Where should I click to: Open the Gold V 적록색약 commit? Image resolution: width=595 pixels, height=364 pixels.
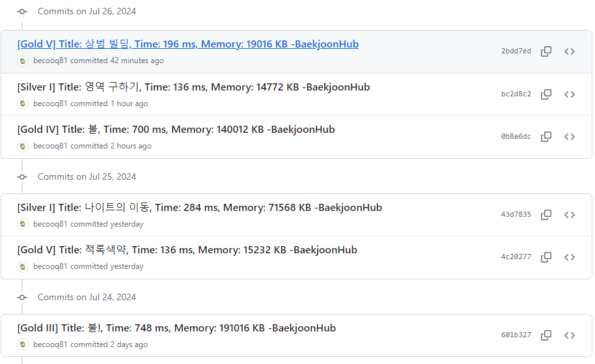187,250
